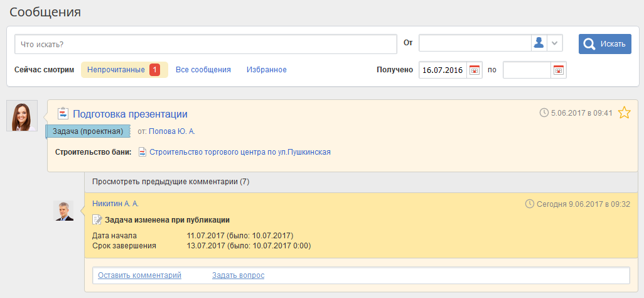
Task: Switch to Все сообщения tab
Action: pyautogui.click(x=203, y=70)
